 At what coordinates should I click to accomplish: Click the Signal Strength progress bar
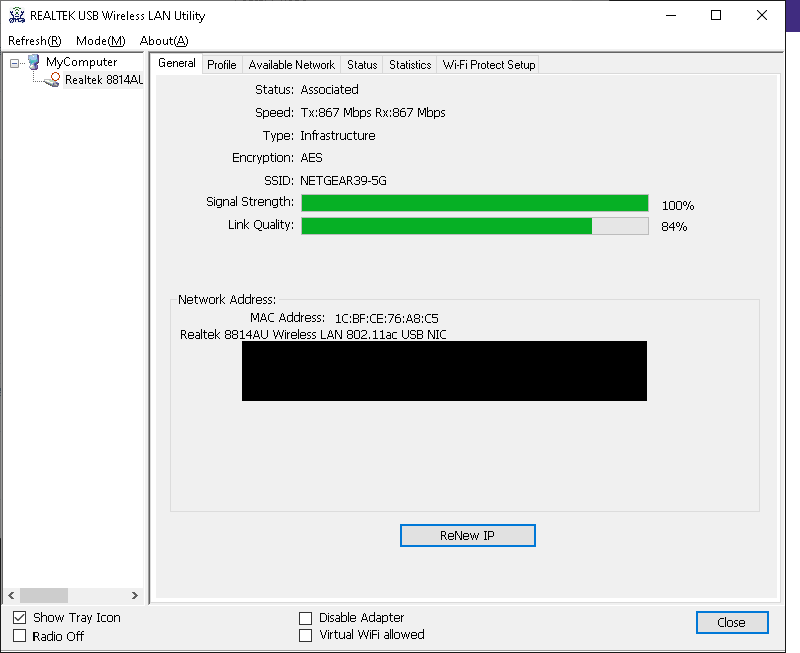click(x=474, y=203)
